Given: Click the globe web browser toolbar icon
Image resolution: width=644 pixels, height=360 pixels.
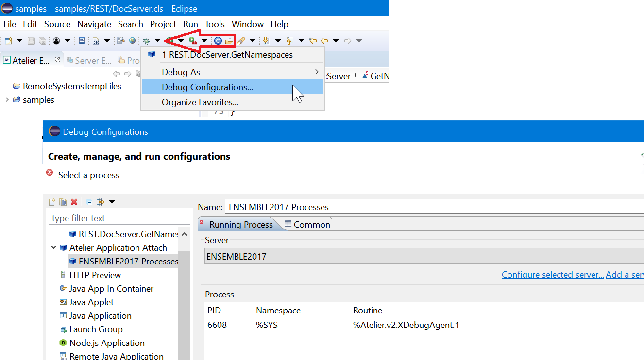Looking at the screenshot, I should tap(132, 41).
